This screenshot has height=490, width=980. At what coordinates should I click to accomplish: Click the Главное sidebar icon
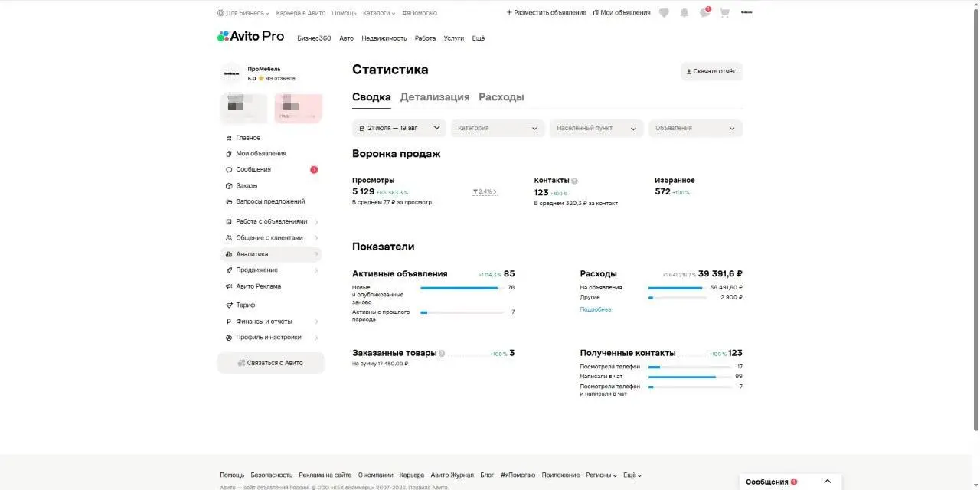[229, 138]
